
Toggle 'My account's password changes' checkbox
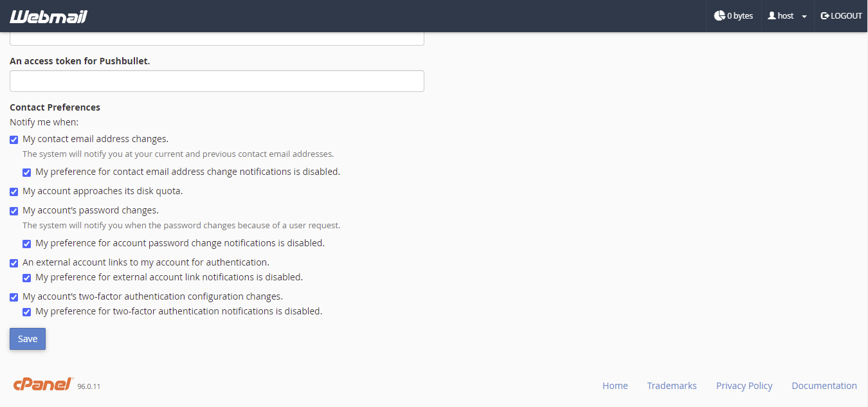click(14, 211)
